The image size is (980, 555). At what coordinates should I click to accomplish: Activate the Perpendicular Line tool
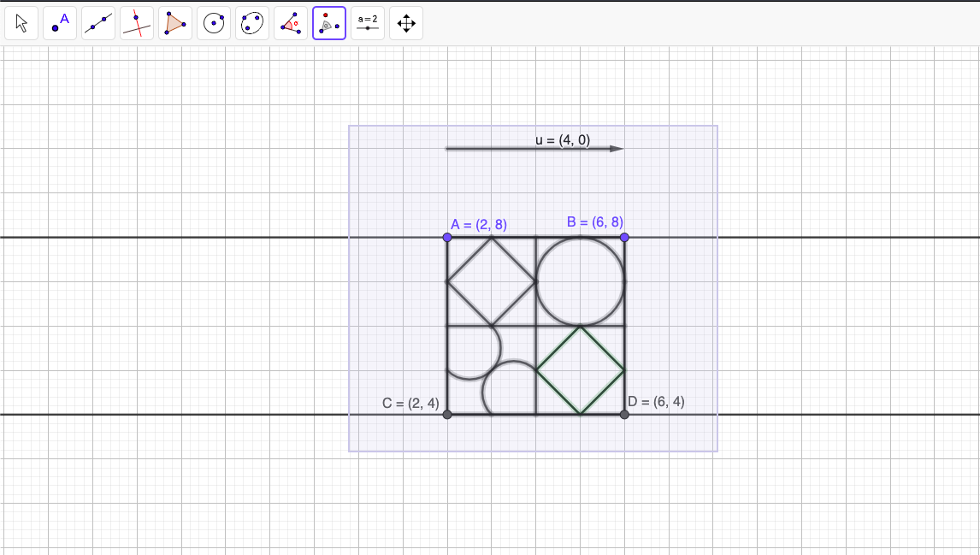click(137, 23)
